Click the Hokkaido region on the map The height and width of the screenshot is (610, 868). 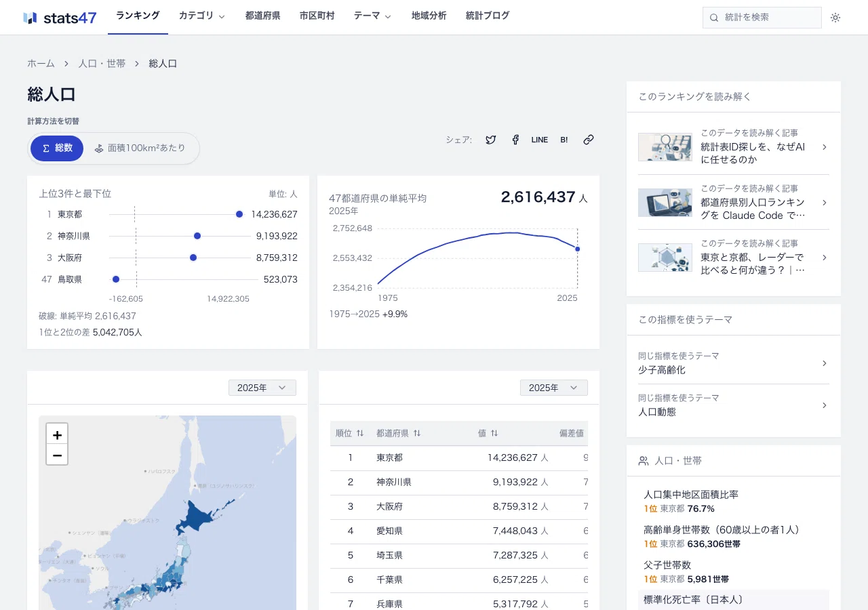coord(197,517)
